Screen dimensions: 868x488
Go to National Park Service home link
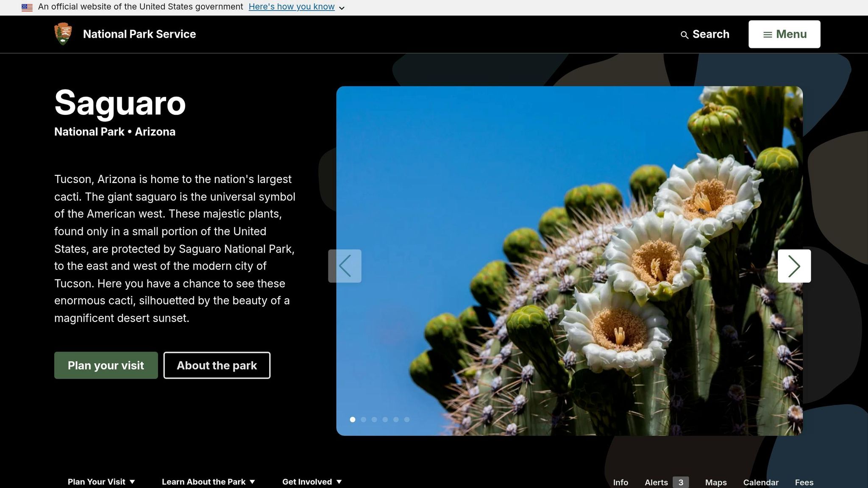coord(139,34)
